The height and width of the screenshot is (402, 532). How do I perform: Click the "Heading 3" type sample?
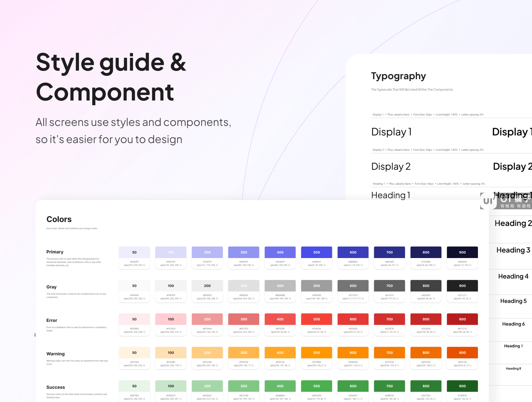tap(513, 250)
